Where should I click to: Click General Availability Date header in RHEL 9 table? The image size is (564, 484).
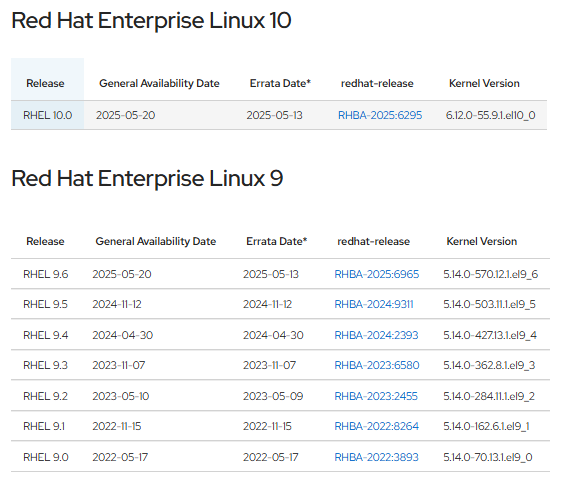click(156, 241)
